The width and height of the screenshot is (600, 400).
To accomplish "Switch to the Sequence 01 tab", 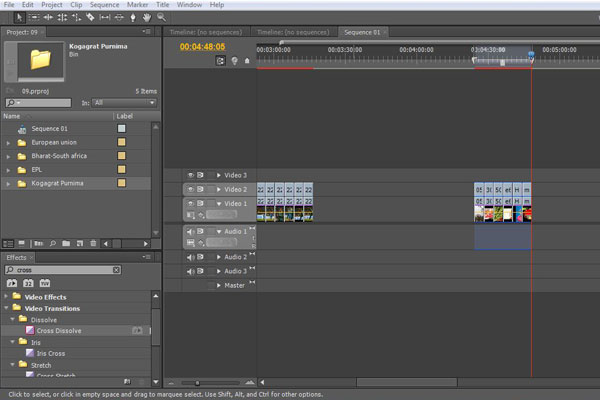I will [x=362, y=32].
